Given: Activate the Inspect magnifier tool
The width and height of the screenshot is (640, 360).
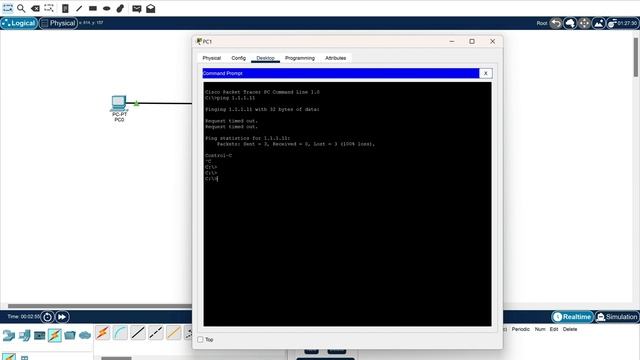Looking at the screenshot, I should tap(21, 8).
